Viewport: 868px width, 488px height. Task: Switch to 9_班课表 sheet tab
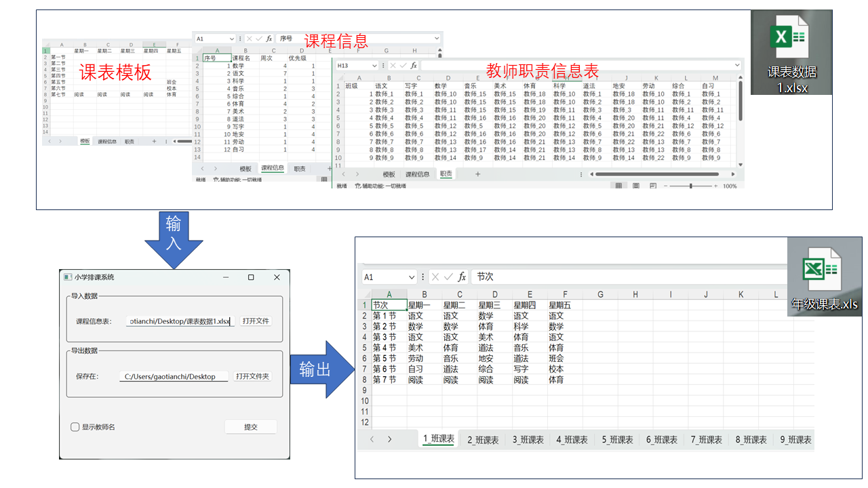(796, 440)
